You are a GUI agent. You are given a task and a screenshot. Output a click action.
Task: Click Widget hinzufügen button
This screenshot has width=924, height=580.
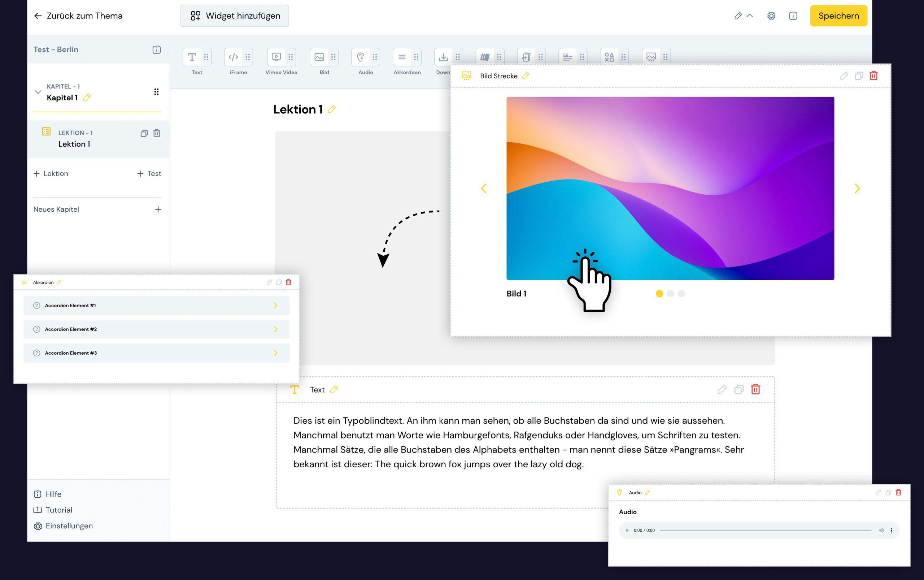[x=235, y=16]
